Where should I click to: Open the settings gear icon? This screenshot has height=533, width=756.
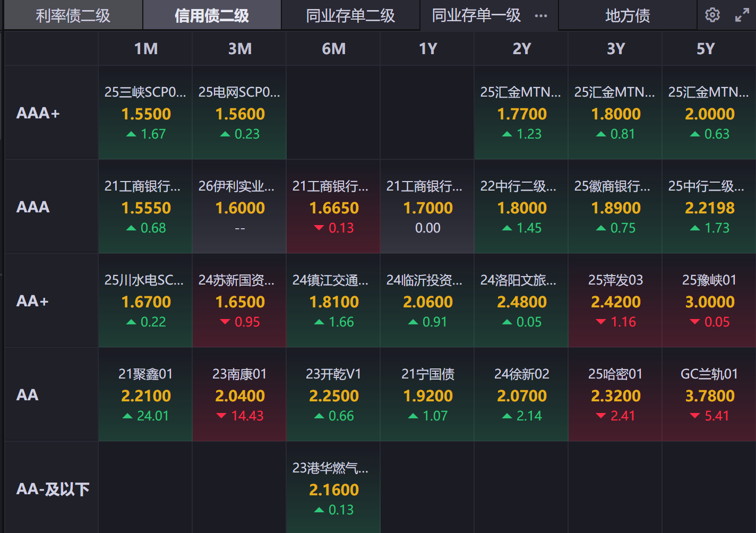pyautogui.click(x=712, y=15)
